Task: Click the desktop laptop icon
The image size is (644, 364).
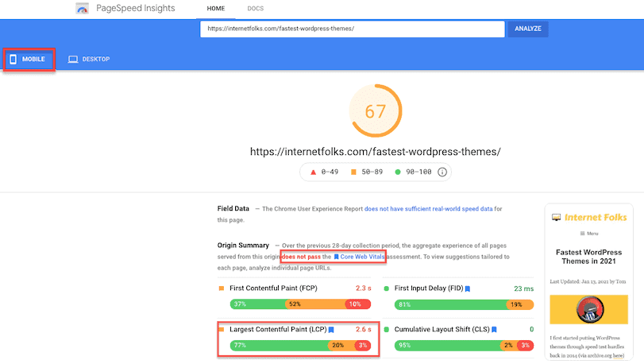Action: tap(73, 59)
